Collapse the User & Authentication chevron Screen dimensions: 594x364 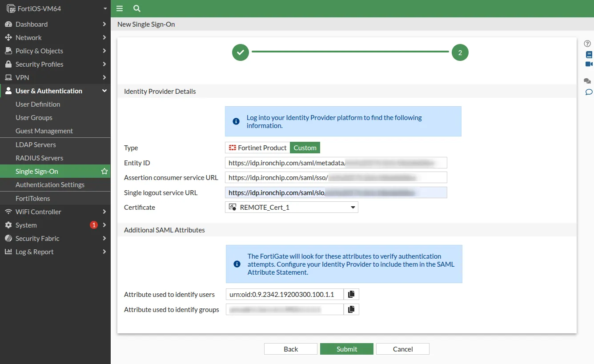pos(104,91)
